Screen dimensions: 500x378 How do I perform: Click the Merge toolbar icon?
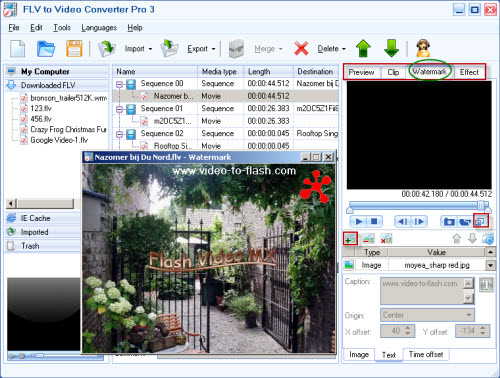[236, 49]
